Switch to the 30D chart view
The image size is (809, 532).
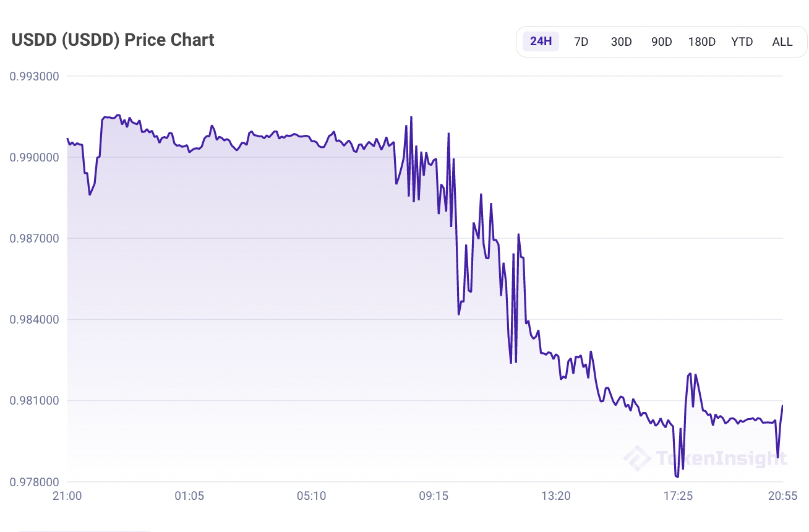coord(621,41)
